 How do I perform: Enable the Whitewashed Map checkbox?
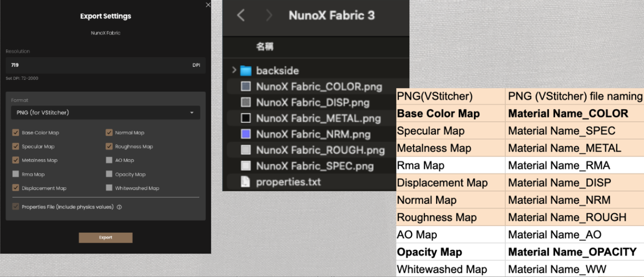coord(109,188)
